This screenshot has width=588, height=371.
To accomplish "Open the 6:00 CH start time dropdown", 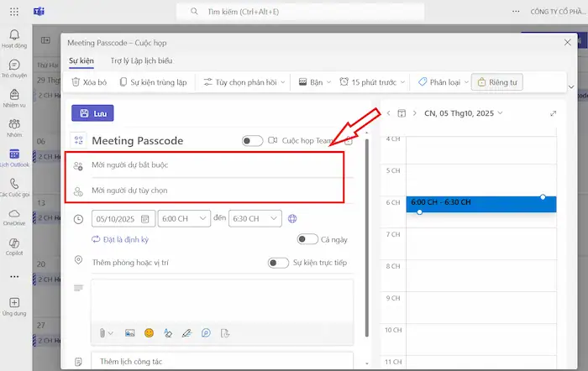I will pyautogui.click(x=182, y=218).
